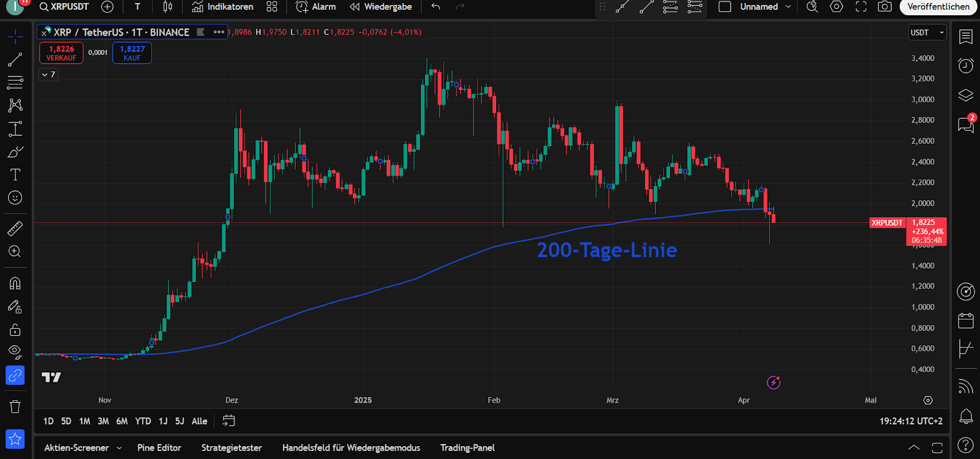The image size is (980, 459).
Task: Open the chart patterns tool group
Action: [15, 105]
